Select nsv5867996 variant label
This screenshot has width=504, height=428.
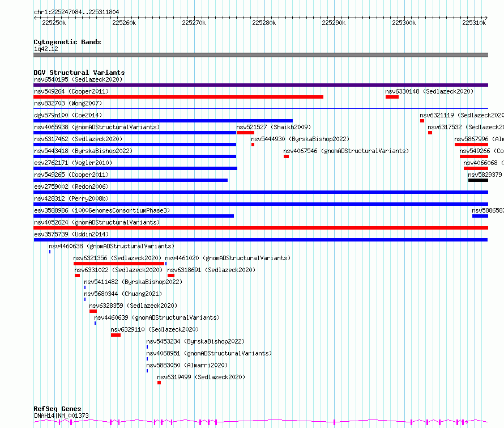point(479,139)
